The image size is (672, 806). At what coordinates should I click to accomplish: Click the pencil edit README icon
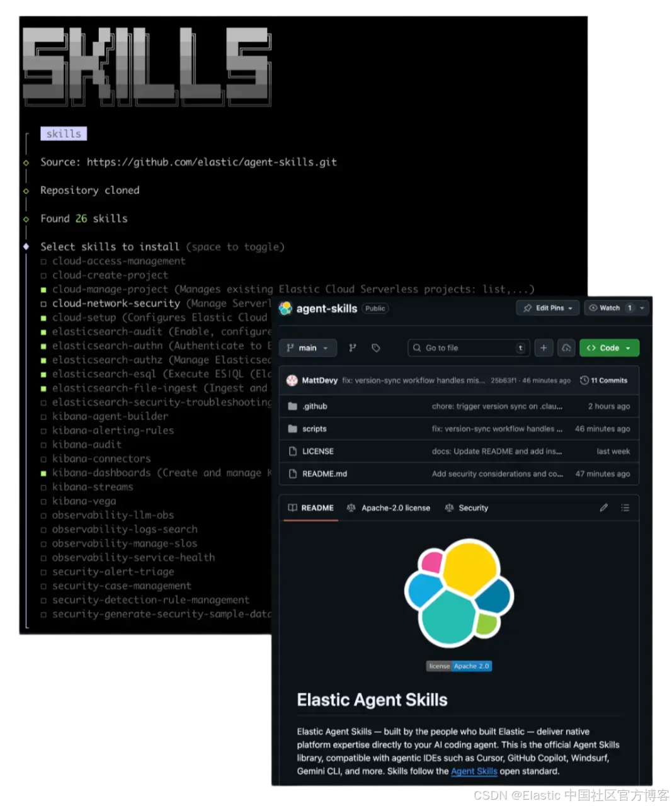(x=603, y=508)
